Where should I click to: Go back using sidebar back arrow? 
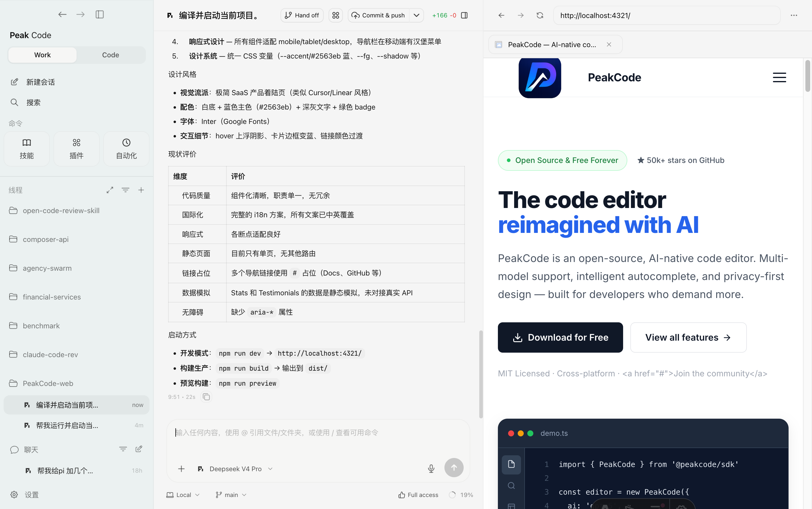[x=62, y=14]
